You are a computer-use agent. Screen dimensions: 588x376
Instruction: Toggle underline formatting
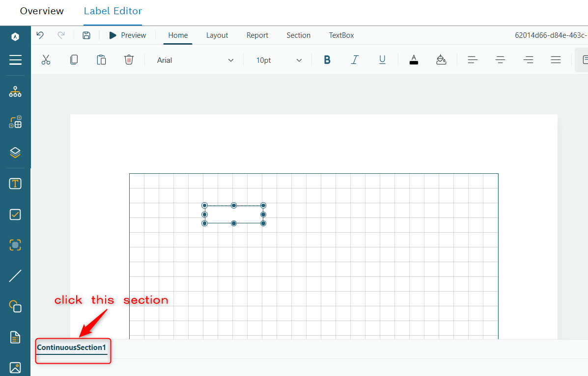(382, 60)
